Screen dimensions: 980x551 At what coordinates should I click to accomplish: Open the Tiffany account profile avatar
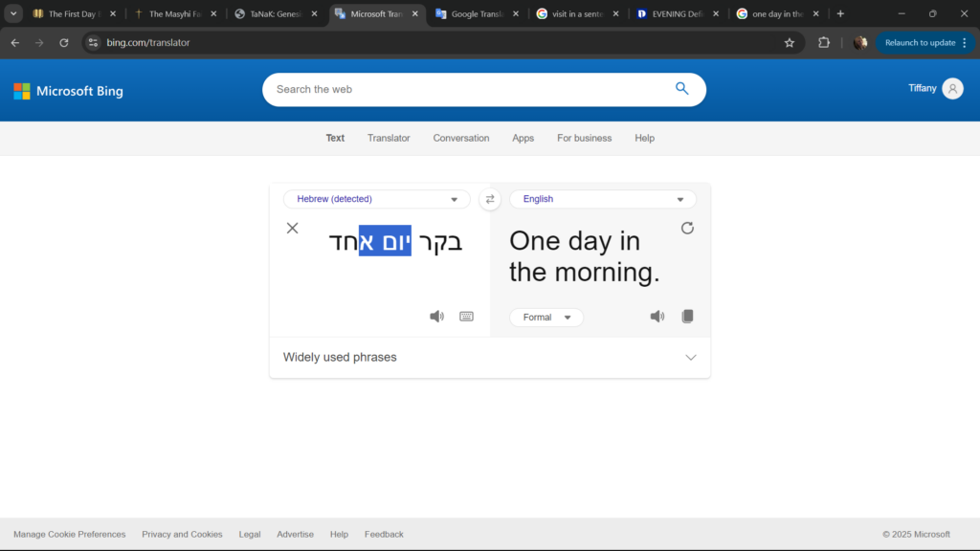coord(952,89)
